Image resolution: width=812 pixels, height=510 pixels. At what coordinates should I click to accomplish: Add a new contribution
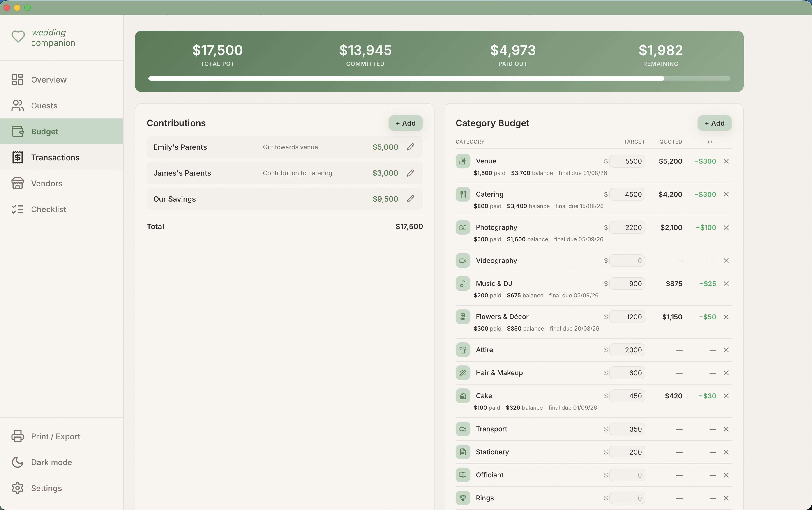pos(405,123)
